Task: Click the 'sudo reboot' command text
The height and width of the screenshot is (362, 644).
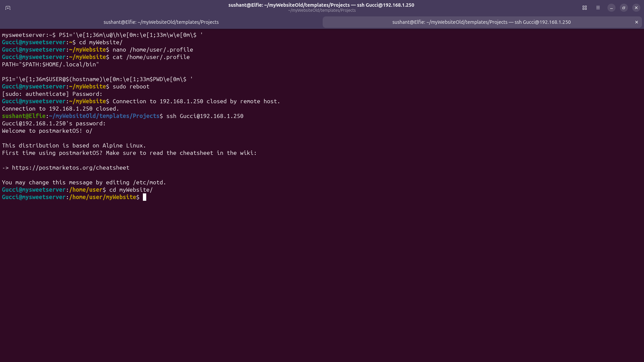Action: coord(131,86)
